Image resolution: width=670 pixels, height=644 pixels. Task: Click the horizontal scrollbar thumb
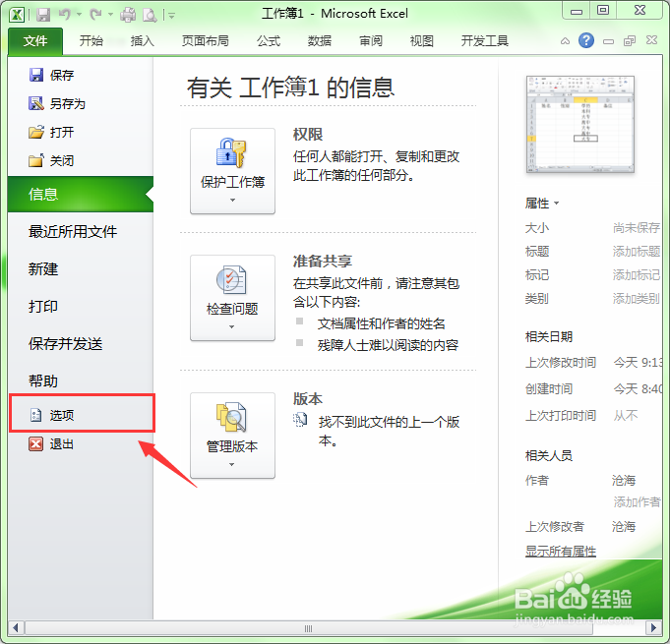coord(309,628)
